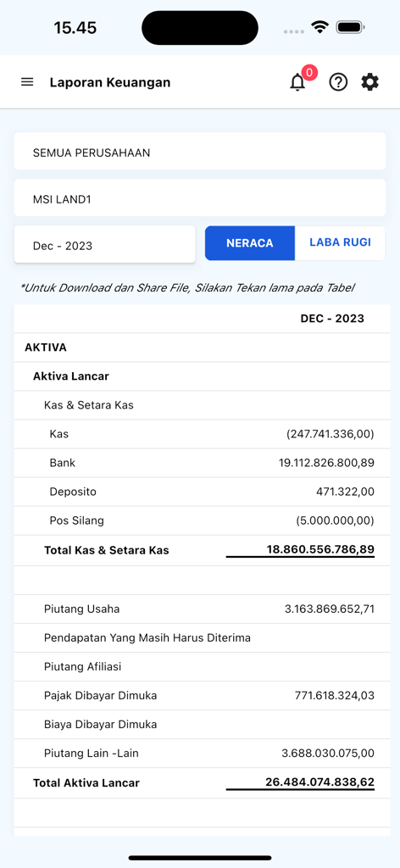Select Pendapatan Yang Masih Harus Diterima row
The image size is (400, 868).
tap(202, 637)
